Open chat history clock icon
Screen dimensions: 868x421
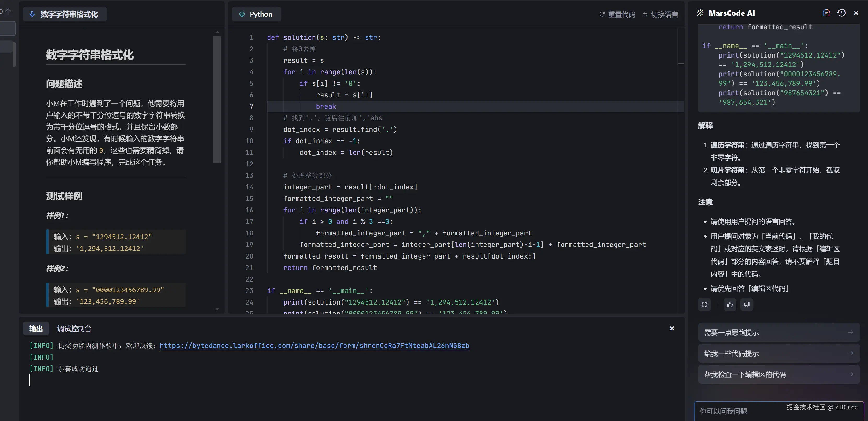(841, 13)
